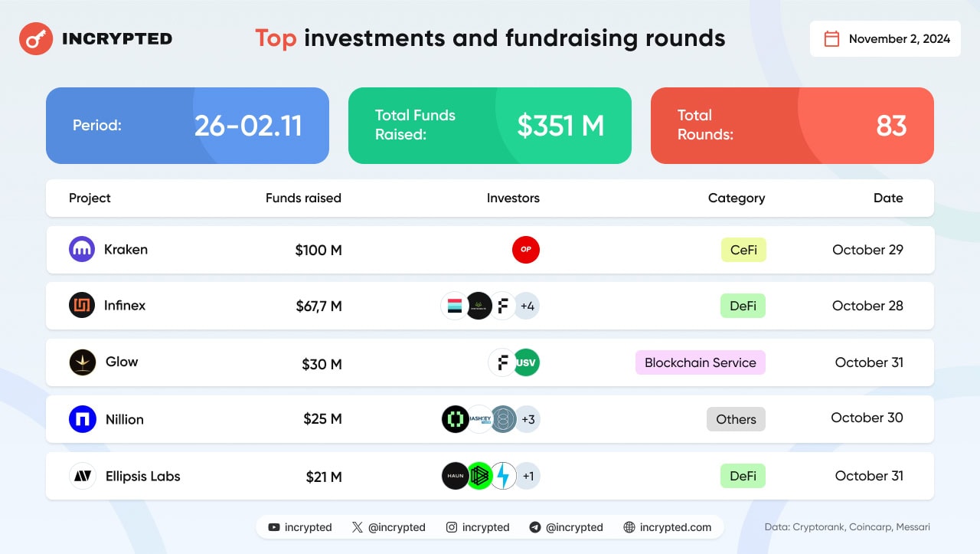Image resolution: width=980 pixels, height=554 pixels.
Task: Click the green Total Funds Raised card
Action: (x=490, y=126)
